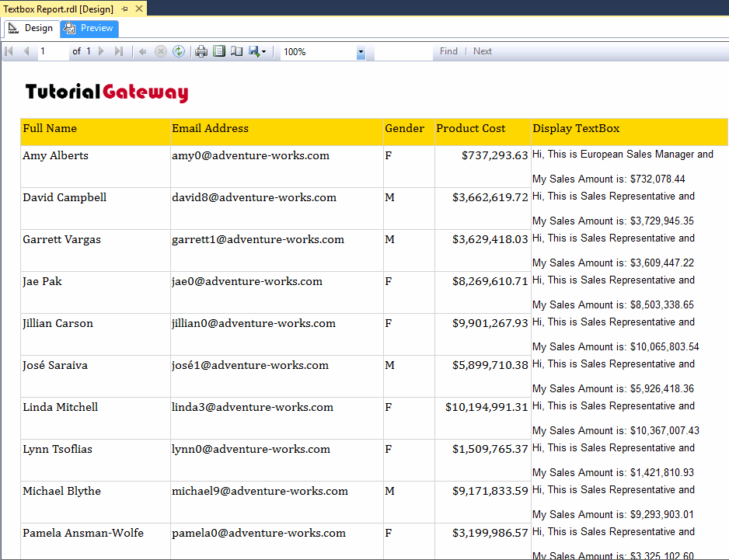Click email pamela0@adventure-works.com

(x=259, y=533)
